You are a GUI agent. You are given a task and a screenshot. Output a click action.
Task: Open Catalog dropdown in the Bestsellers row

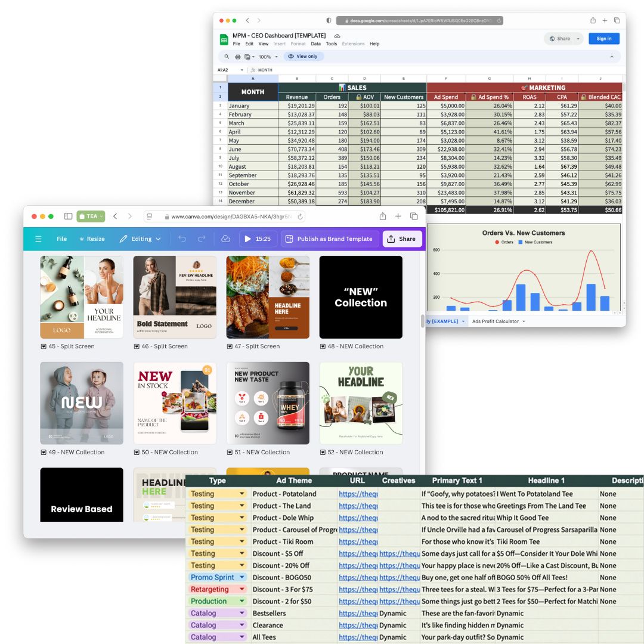(x=242, y=613)
